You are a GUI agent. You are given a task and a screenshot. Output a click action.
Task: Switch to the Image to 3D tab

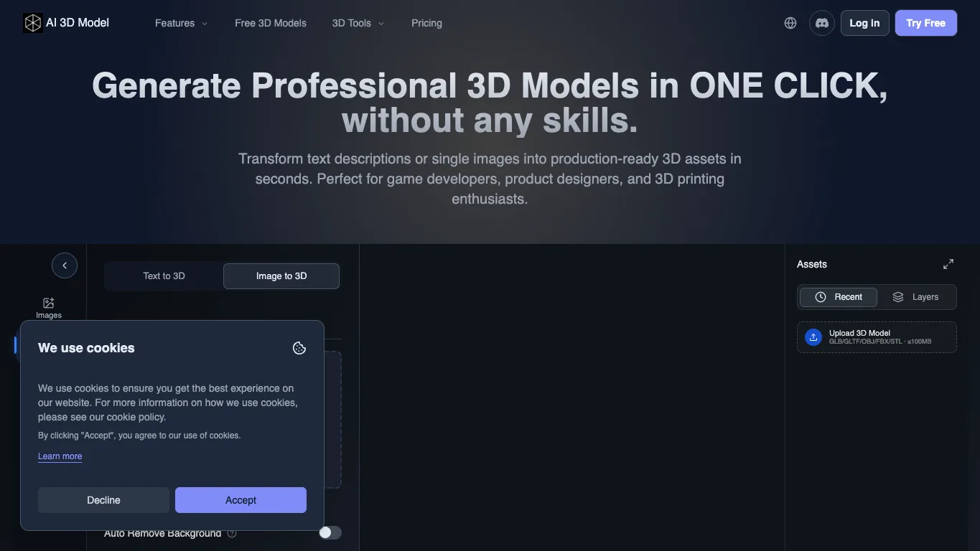click(281, 276)
